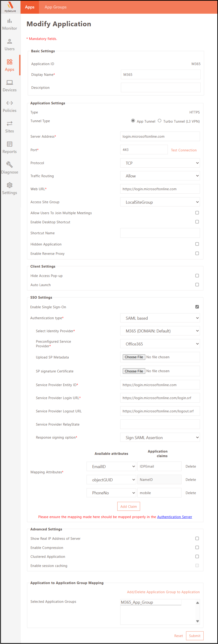Viewport: 218px width, 644px height.
Task: Click the Test Connection link
Action: [x=184, y=150]
